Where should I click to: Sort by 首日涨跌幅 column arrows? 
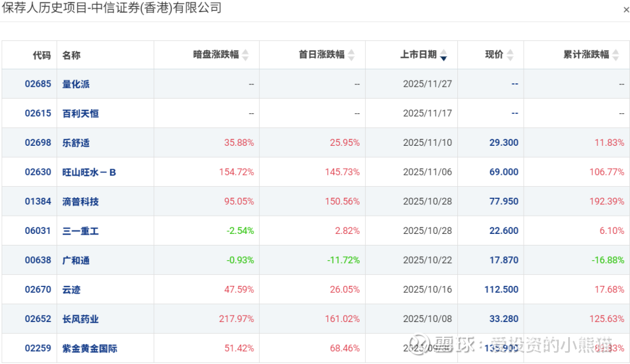pyautogui.click(x=351, y=55)
